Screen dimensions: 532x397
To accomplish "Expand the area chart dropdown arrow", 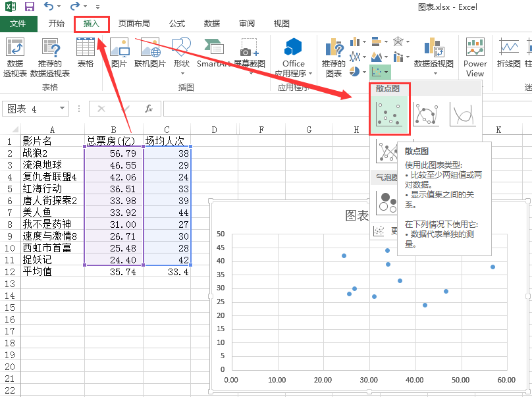I will (386, 57).
